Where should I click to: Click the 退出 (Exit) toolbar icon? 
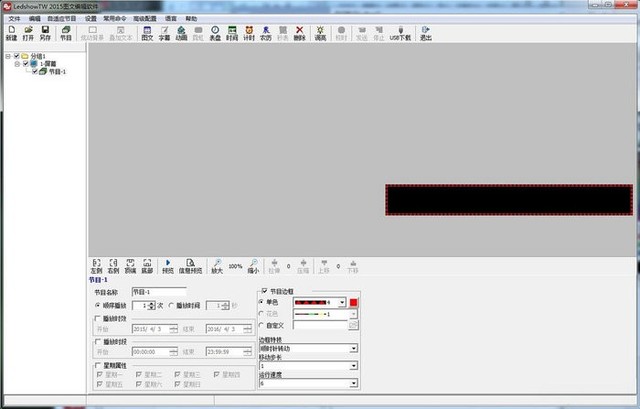[426, 33]
